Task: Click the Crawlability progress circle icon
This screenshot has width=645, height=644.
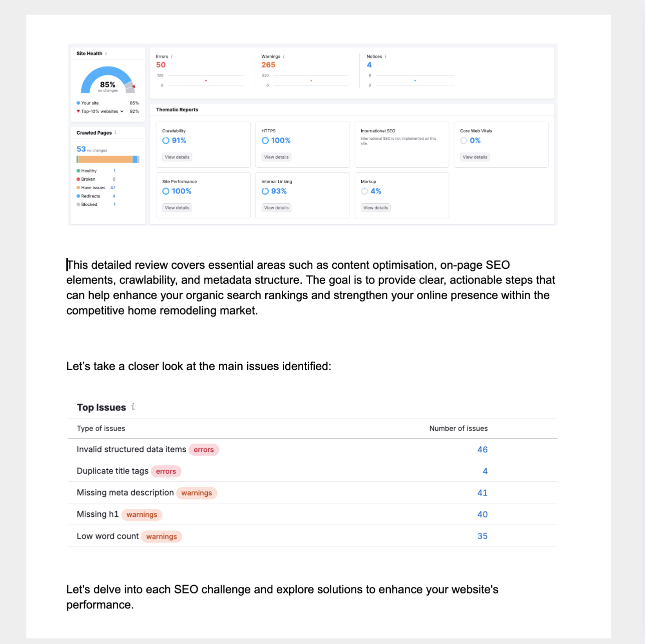Action: 165,141
